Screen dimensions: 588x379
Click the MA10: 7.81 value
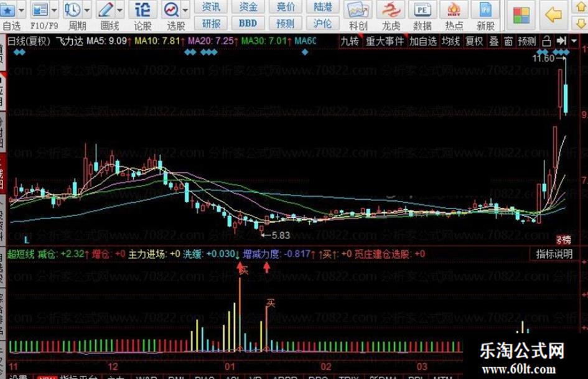[157, 41]
